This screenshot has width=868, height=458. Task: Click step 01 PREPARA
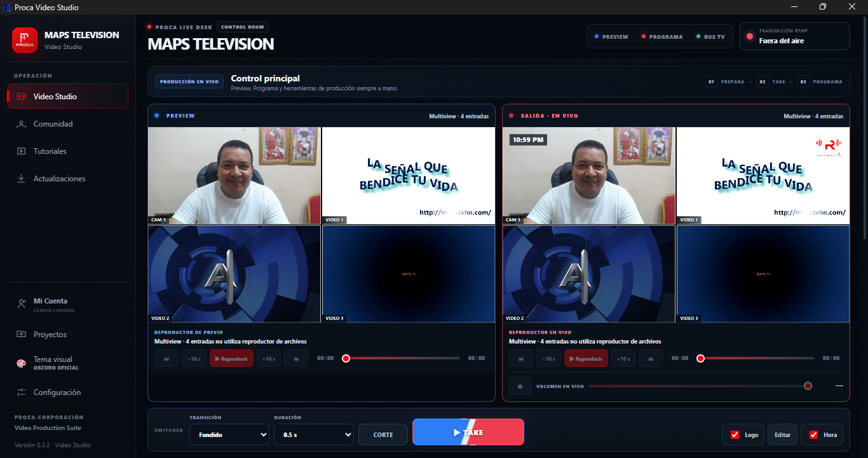click(725, 81)
